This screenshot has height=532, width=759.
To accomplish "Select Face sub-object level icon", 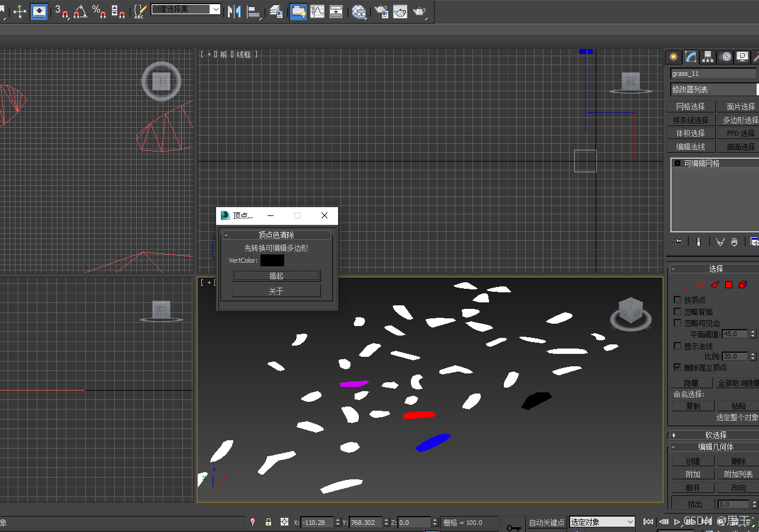I will [715, 285].
